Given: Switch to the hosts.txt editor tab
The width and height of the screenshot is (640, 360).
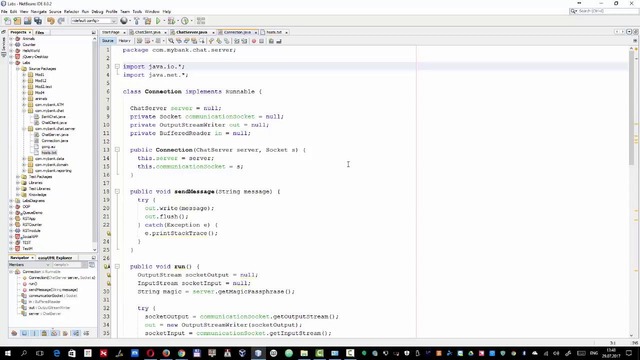Looking at the screenshot, I should pos(274,32).
